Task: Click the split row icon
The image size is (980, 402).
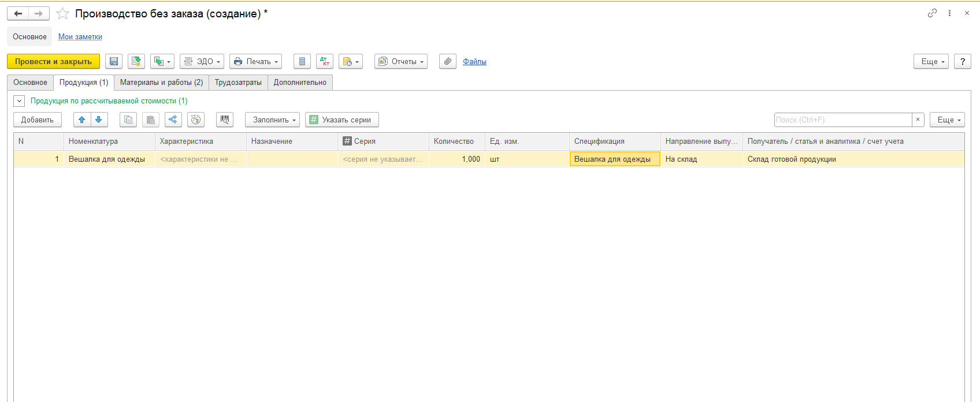Action: 173,120
